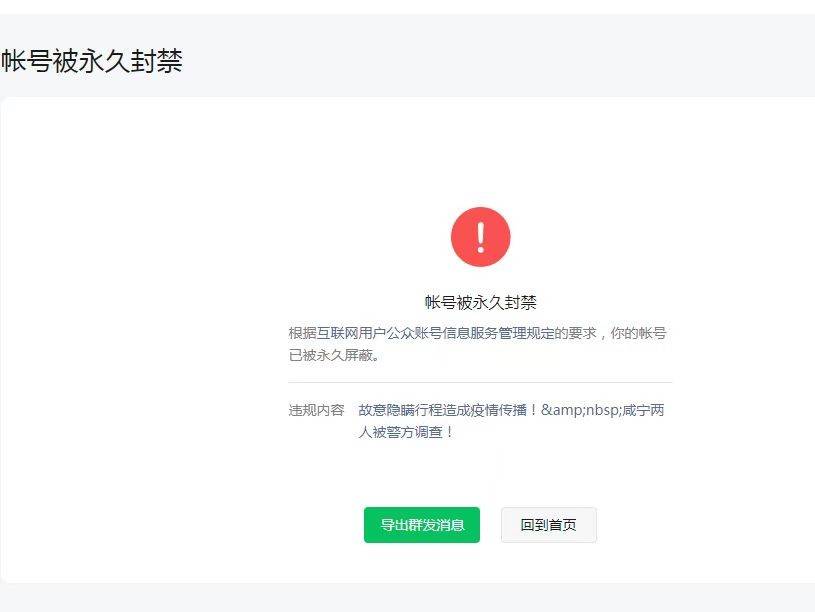Screen dimensions: 815x612
Task: Click the words 咸宁两 ending the violation line
Action: (x=643, y=410)
